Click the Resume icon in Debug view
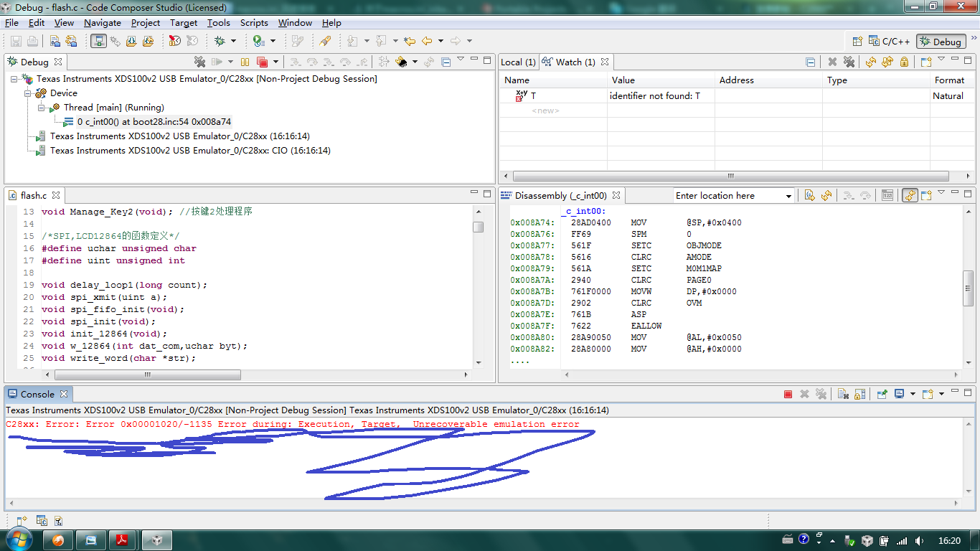This screenshot has height=551, width=980. (x=216, y=62)
